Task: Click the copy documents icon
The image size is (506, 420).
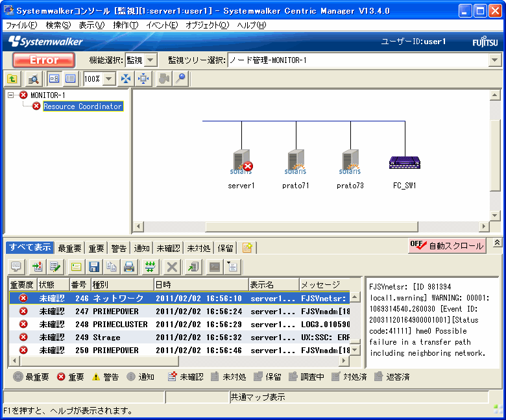Action: [112, 267]
